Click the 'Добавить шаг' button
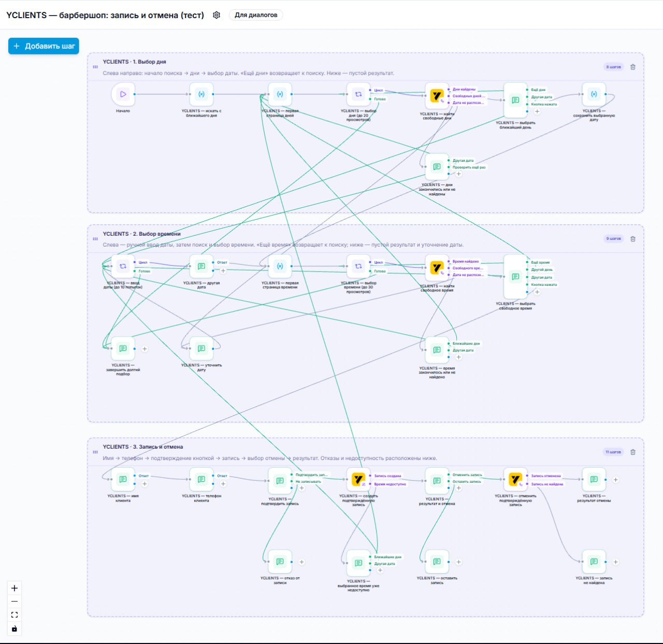The width and height of the screenshot is (663, 644). pos(44,46)
